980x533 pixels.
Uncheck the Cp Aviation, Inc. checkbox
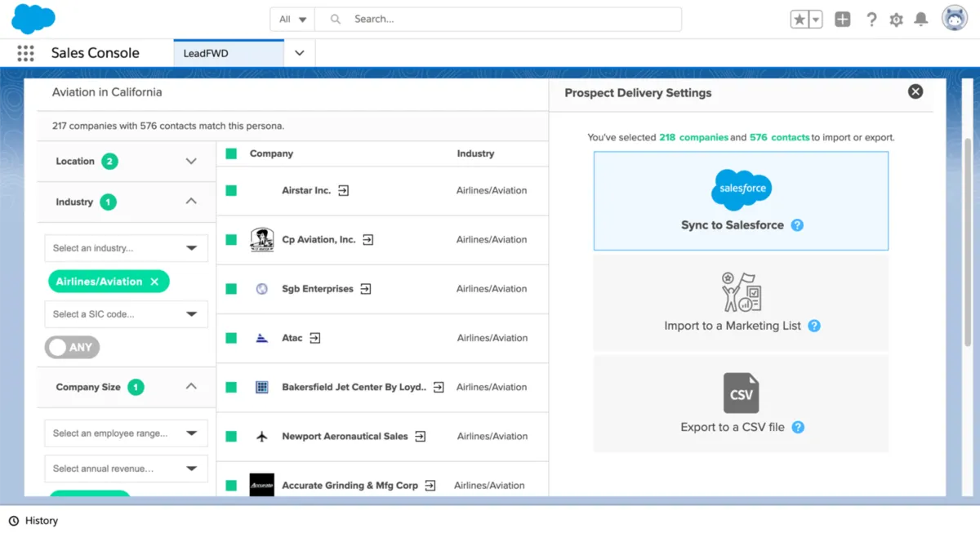click(x=231, y=240)
